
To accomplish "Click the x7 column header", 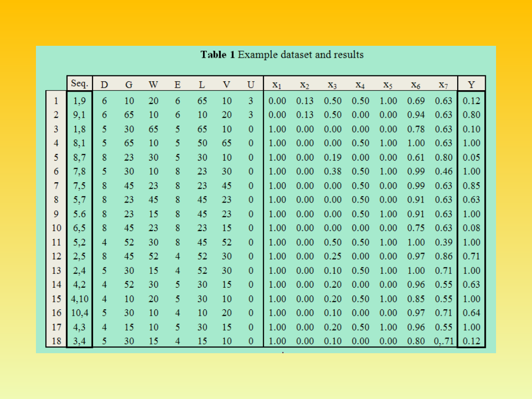I will point(443,85).
